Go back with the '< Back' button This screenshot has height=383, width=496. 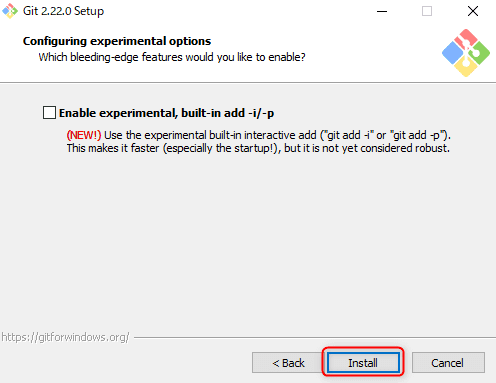click(288, 363)
